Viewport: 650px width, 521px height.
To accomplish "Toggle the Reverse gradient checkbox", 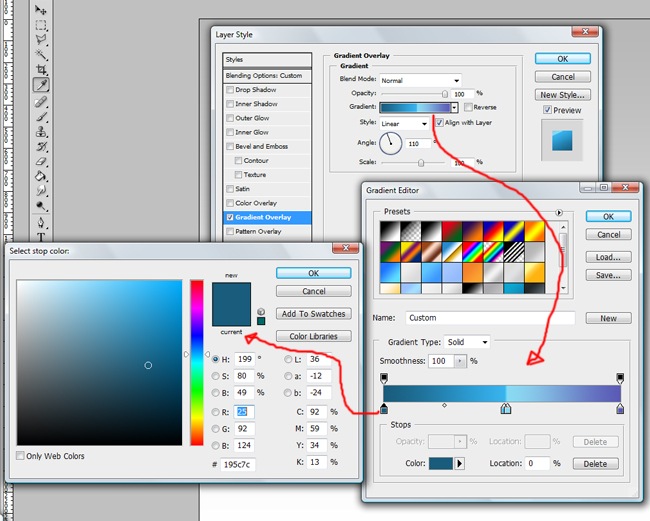I will (467, 107).
